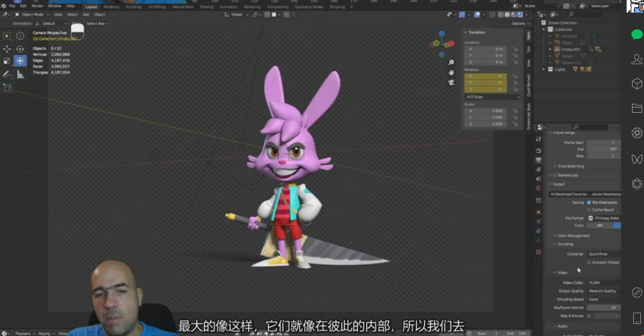Image resolution: width=644 pixels, height=336 pixels.
Task: Open the File menu
Action: [13, 6]
